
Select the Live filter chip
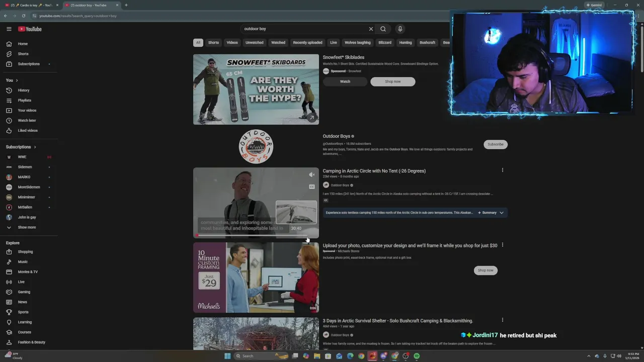[333, 43]
